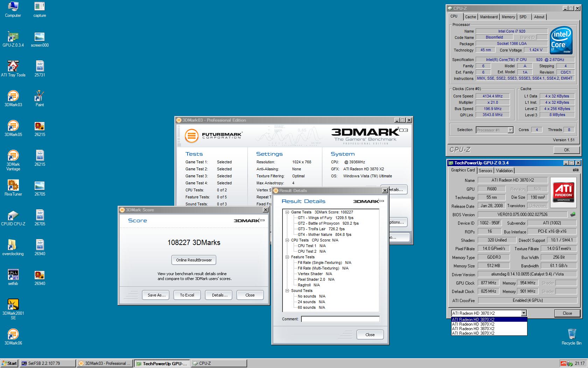
Task: Switch to the SPD tab in CPU-Z
Action: (523, 17)
